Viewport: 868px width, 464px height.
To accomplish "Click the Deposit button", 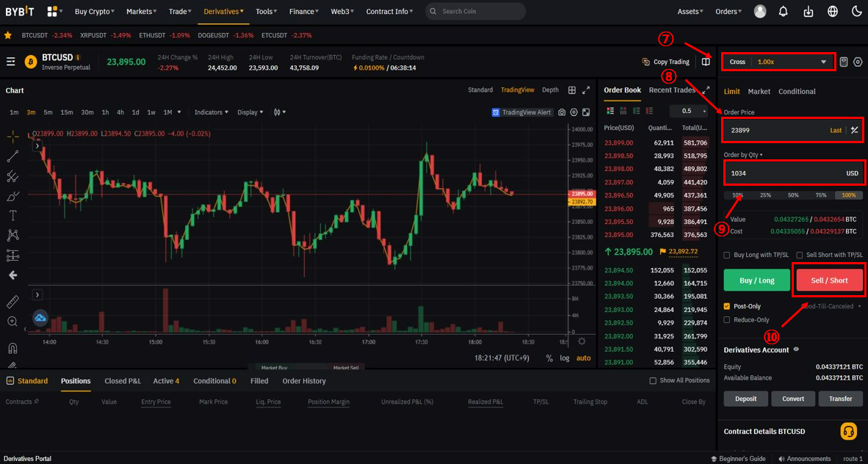I will (x=745, y=399).
